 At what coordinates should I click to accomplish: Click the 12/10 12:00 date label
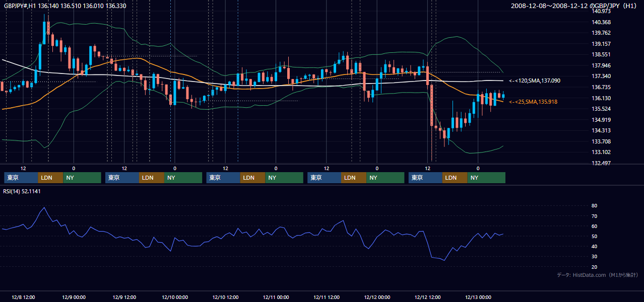click(225, 297)
